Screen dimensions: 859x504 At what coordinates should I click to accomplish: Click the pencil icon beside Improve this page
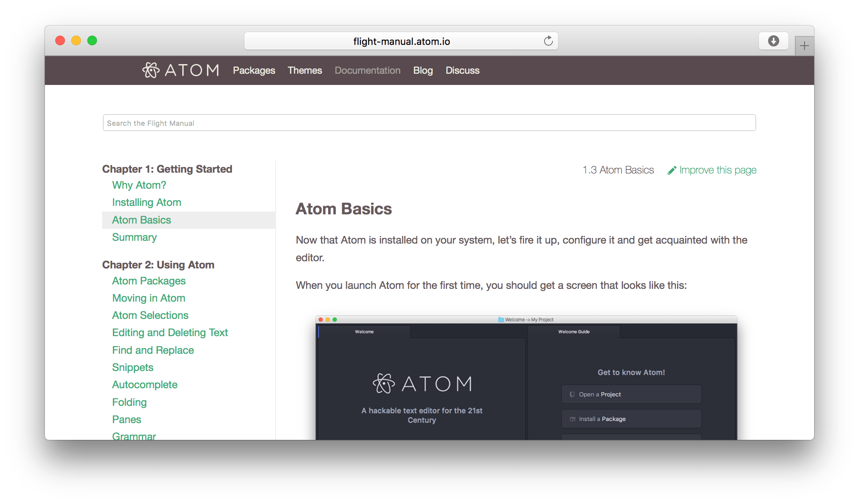tap(672, 170)
